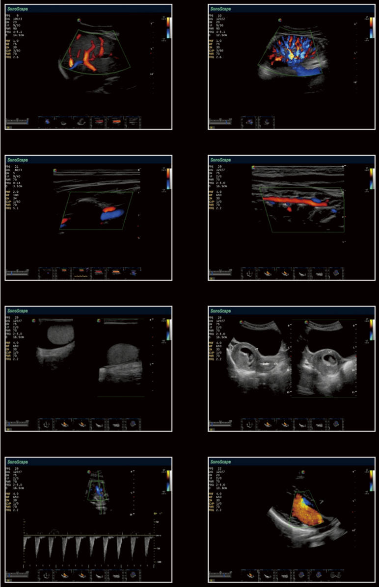Click color velocity scale bar in cardiac panel
The height and width of the screenshot is (588, 379).
[371, 480]
